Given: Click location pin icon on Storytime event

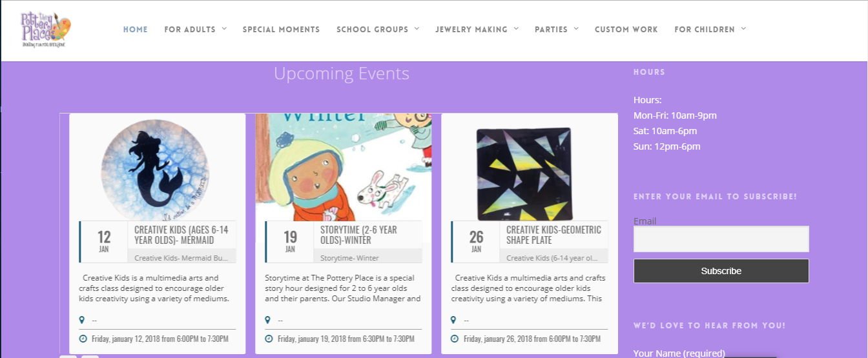Looking at the screenshot, I should point(268,320).
